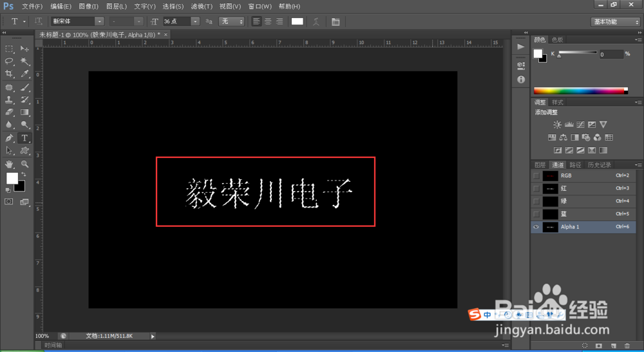
Task: Open 图像(I) menu
Action: pyautogui.click(x=89, y=6)
